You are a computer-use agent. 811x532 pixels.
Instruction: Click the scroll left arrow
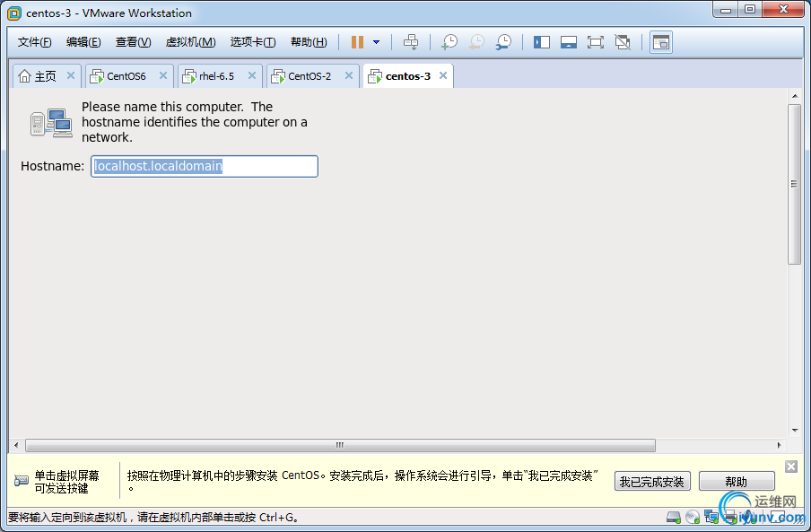[x=16, y=445]
